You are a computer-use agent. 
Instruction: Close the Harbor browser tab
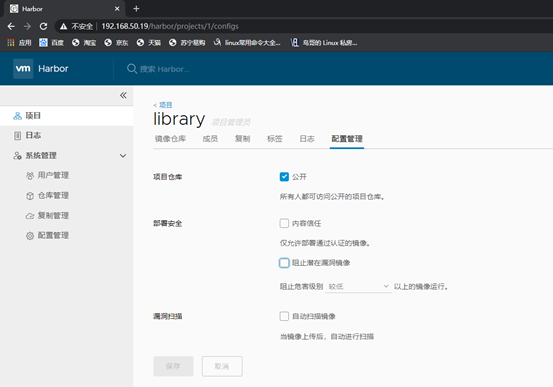coord(117,9)
